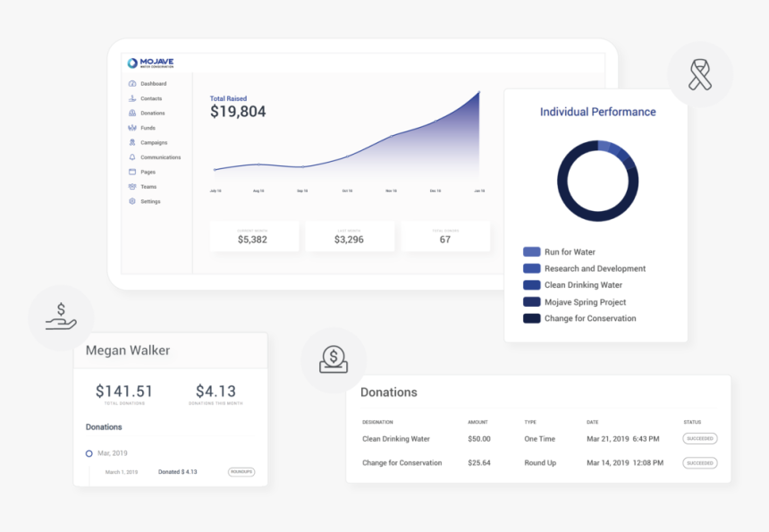Open the TYPE column header dropdown
Screen dimensions: 769x532
click(531, 421)
